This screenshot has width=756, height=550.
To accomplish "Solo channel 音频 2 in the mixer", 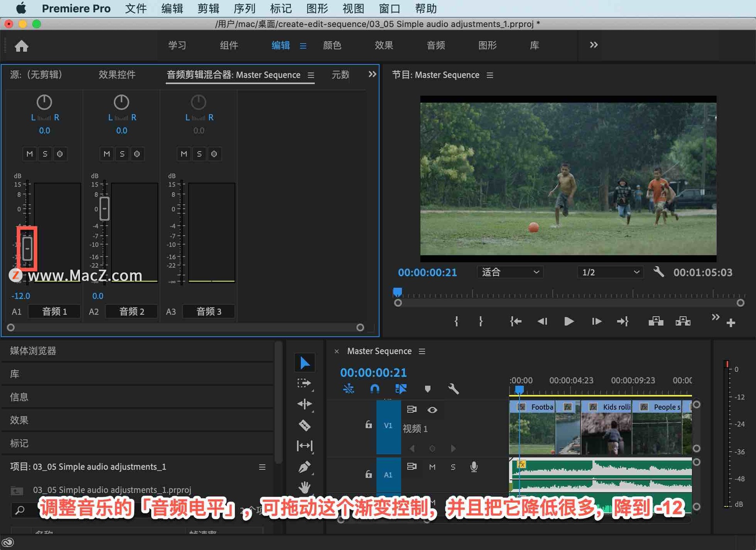I will 122,154.
